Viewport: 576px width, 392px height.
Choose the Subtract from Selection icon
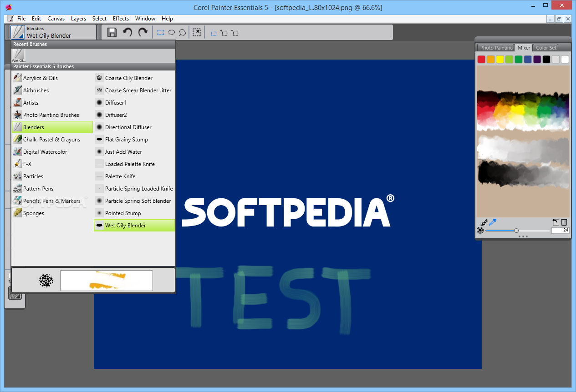(x=235, y=33)
